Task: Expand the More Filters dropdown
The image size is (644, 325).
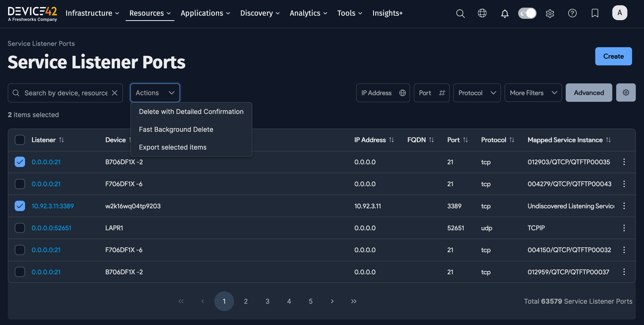Action: pos(533,92)
